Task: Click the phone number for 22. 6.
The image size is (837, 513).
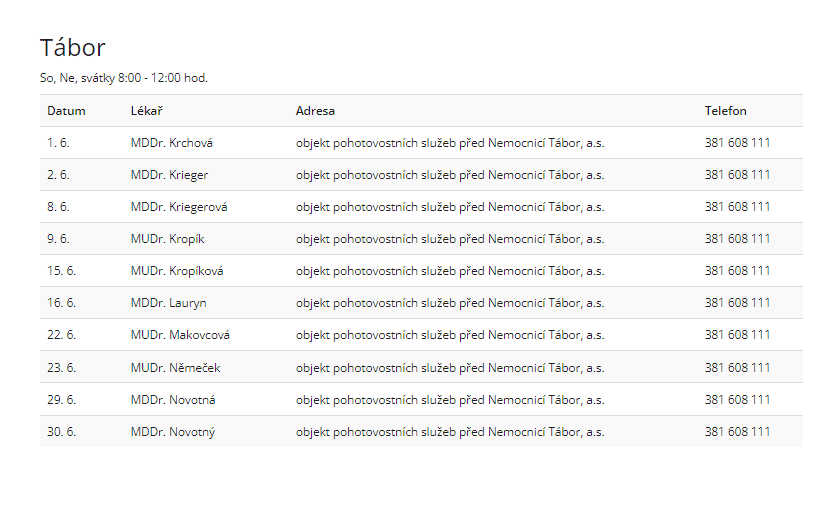Action: [x=737, y=335]
